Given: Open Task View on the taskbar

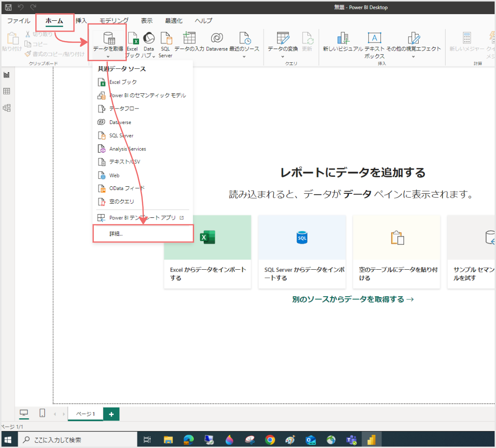Looking at the screenshot, I should coord(147,440).
